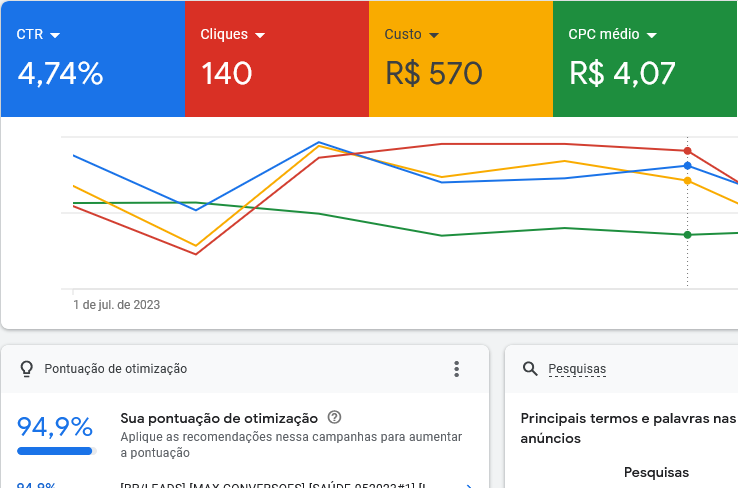Image resolution: width=738 pixels, height=488 pixels.
Task: Click the Pesquisas card title link
Action: click(x=577, y=369)
